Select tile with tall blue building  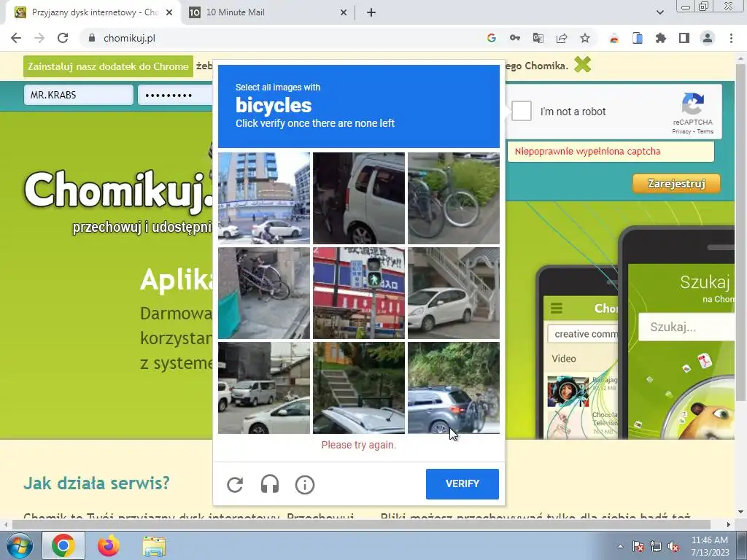point(264,198)
